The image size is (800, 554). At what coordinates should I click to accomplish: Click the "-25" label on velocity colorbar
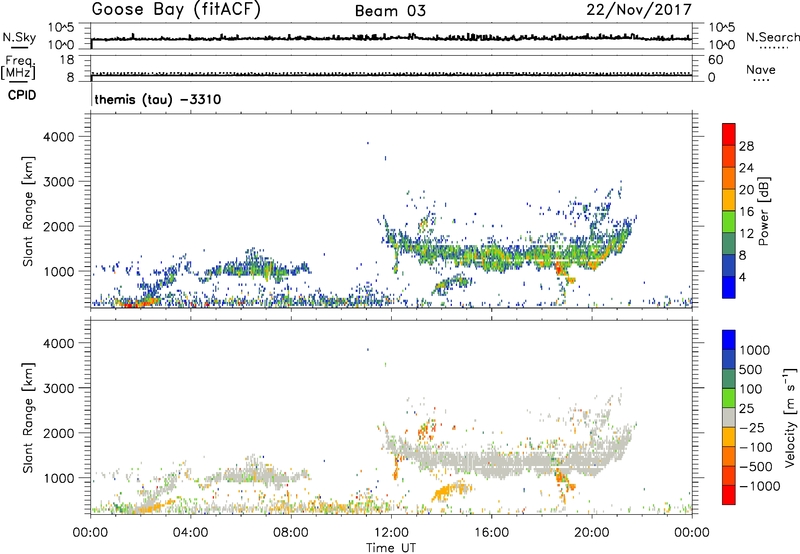pos(752,428)
